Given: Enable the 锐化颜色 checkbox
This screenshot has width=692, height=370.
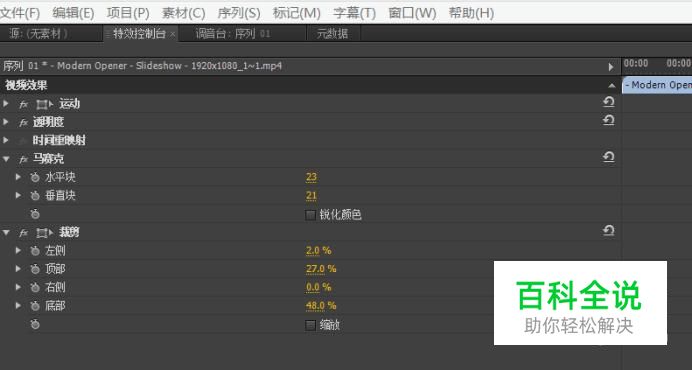Looking at the screenshot, I should tap(310, 215).
